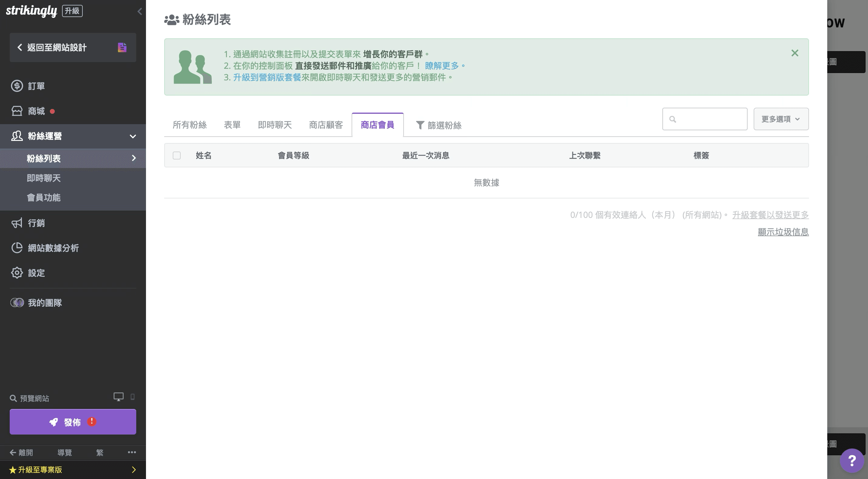Open desktop preview with monitor icon
Image resolution: width=868 pixels, height=479 pixels.
[118, 397]
